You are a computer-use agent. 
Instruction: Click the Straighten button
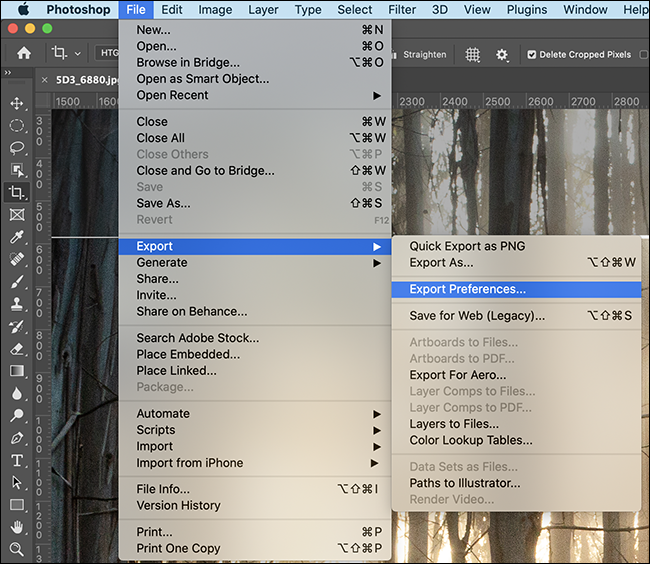(421, 55)
